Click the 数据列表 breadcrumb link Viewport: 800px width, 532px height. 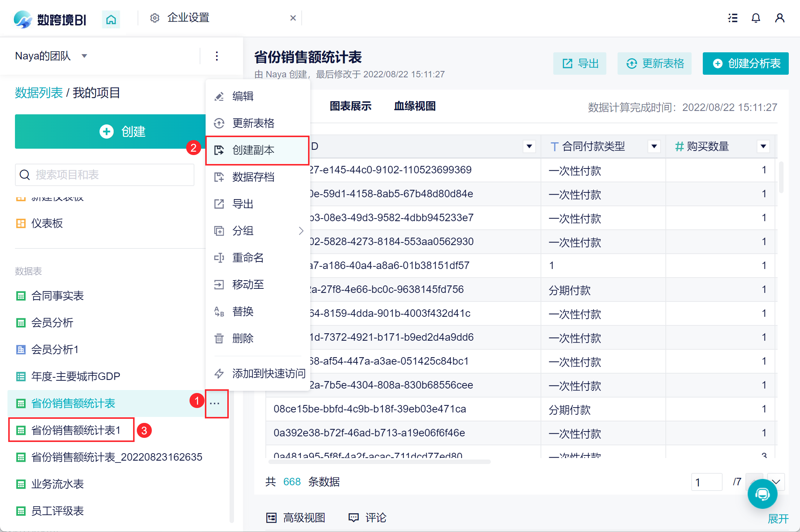pos(39,93)
